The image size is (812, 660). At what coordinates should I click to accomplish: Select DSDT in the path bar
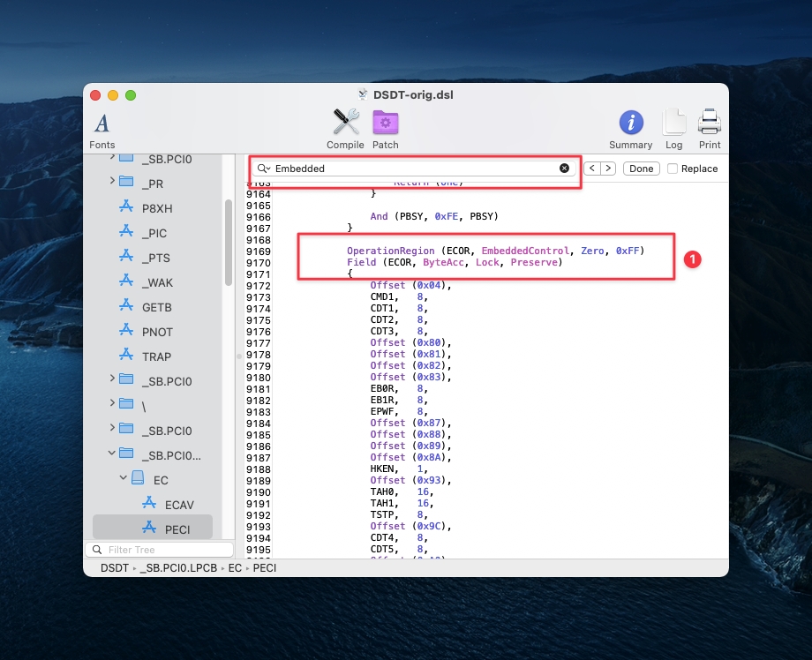point(115,568)
